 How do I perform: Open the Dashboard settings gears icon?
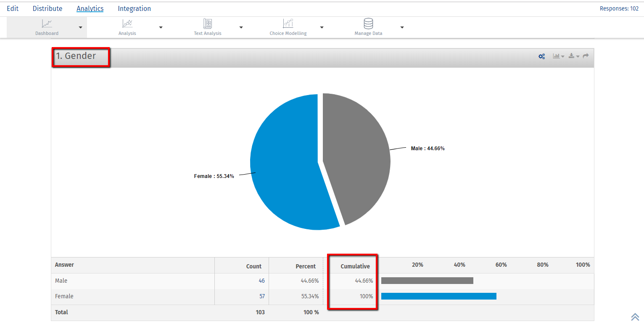coord(542,56)
